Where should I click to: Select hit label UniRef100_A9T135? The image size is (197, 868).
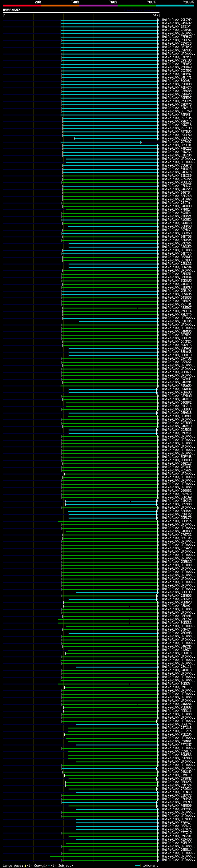(177, 118)
